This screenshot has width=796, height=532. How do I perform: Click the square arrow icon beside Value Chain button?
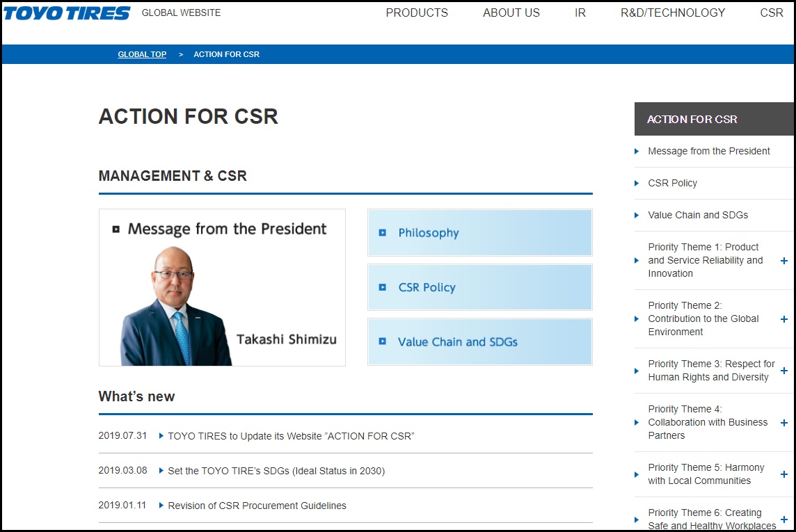[x=382, y=341]
